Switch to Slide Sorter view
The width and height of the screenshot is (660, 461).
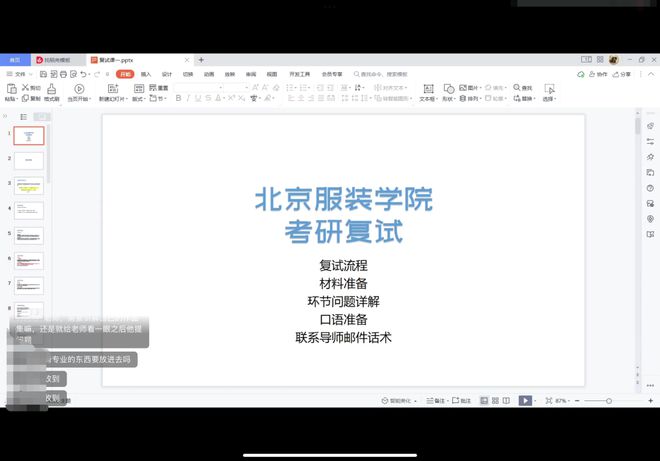click(495, 400)
